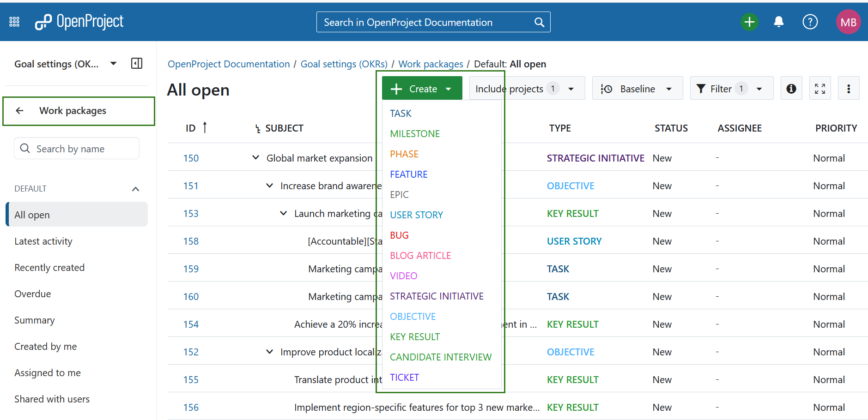Open the more actions kebab menu
Image resolution: width=868 pixels, height=420 pixels.
(x=849, y=88)
